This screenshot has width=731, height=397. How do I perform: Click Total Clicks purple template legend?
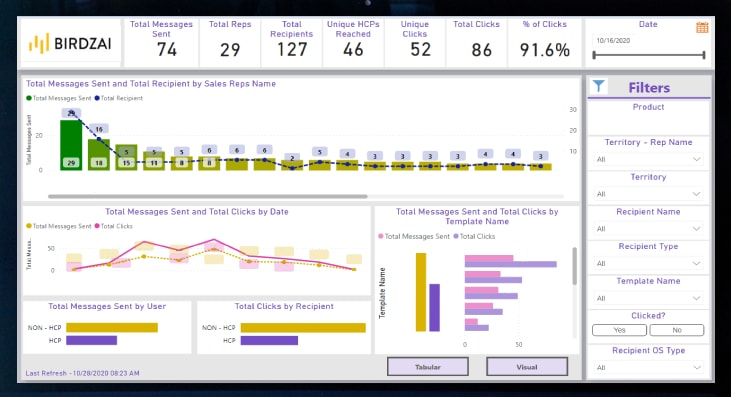(x=474, y=236)
